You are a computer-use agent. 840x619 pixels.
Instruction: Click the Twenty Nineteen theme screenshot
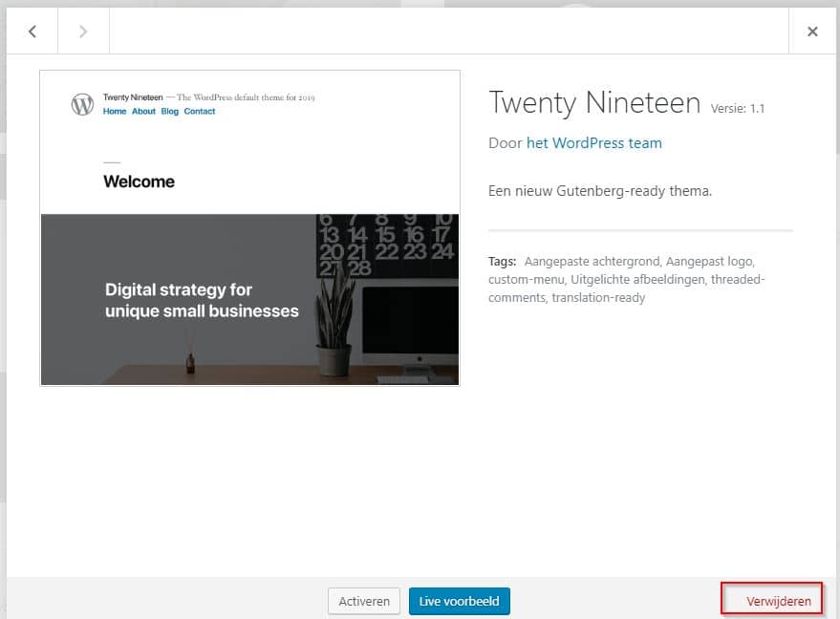pos(249,228)
